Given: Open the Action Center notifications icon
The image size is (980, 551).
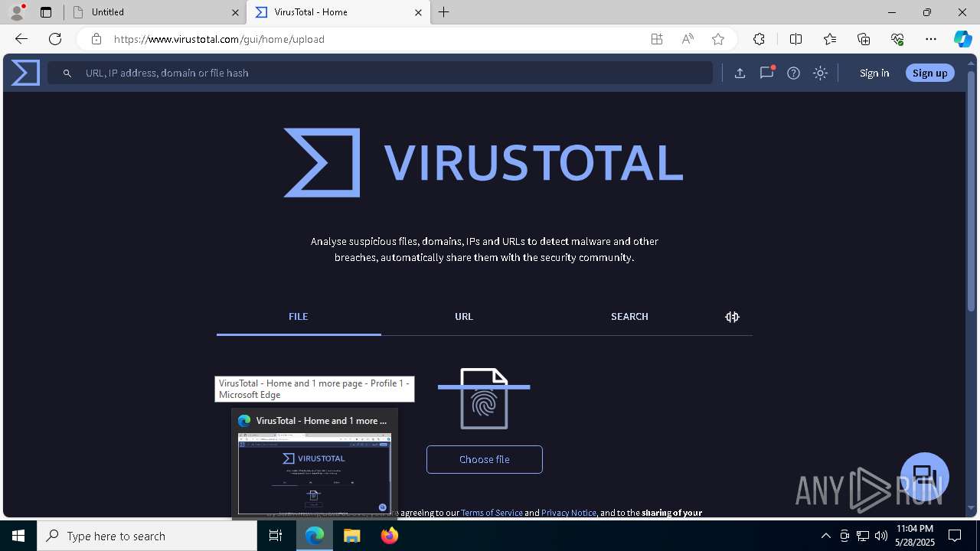Looking at the screenshot, I should (x=955, y=536).
